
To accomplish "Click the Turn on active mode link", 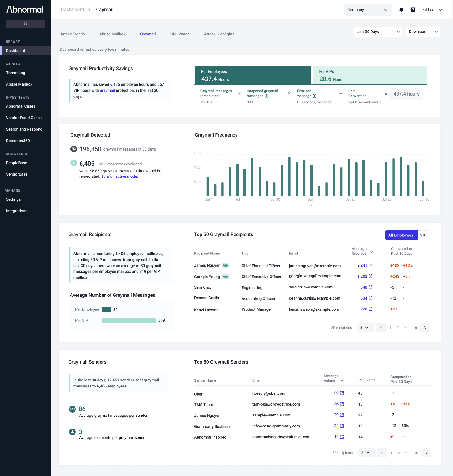I will coord(119,176).
